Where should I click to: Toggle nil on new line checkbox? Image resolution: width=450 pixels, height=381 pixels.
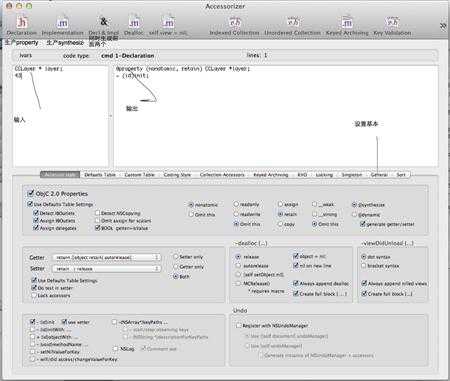point(295,265)
